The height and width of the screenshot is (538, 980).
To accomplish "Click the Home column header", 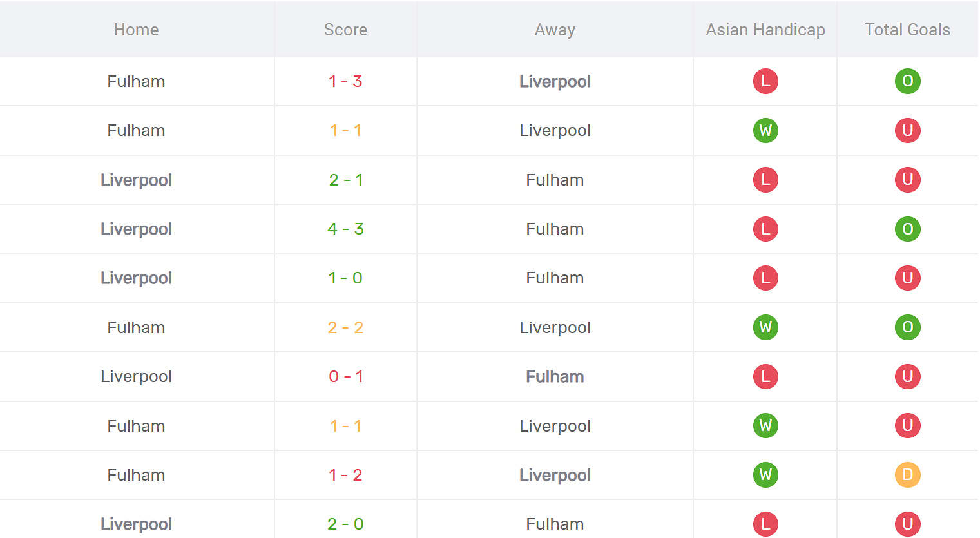I will (136, 30).
